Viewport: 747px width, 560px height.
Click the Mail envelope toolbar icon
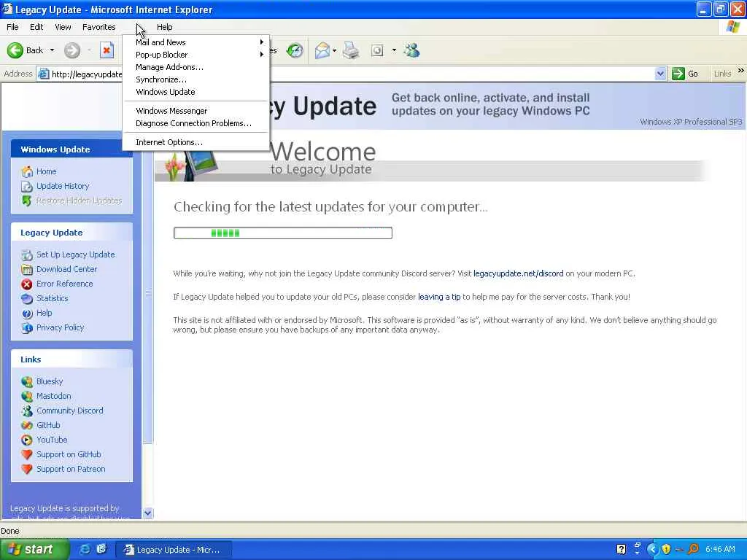pyautogui.click(x=322, y=50)
